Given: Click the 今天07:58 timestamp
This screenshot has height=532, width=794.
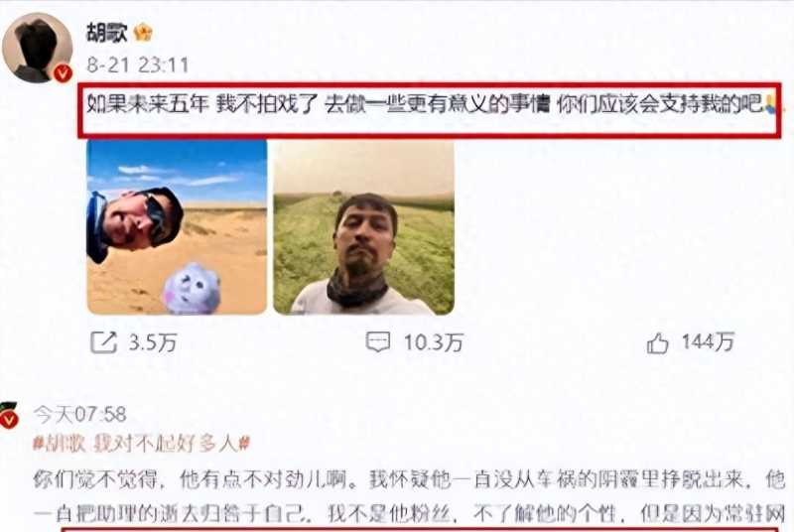Looking at the screenshot, I should [x=79, y=415].
